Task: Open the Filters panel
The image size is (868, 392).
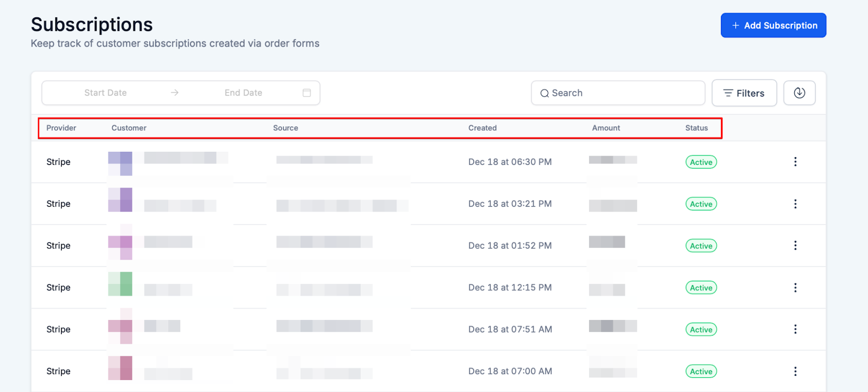Action: pyautogui.click(x=744, y=93)
